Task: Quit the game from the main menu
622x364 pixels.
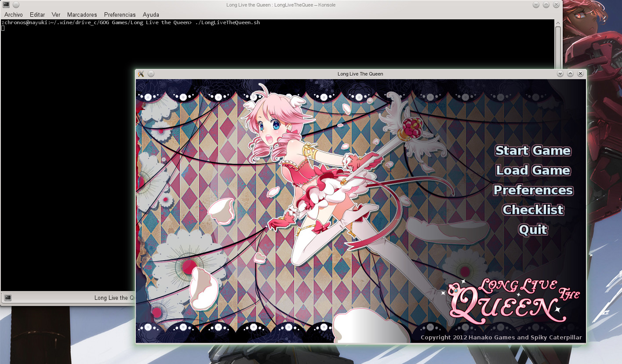Action: [x=533, y=229]
